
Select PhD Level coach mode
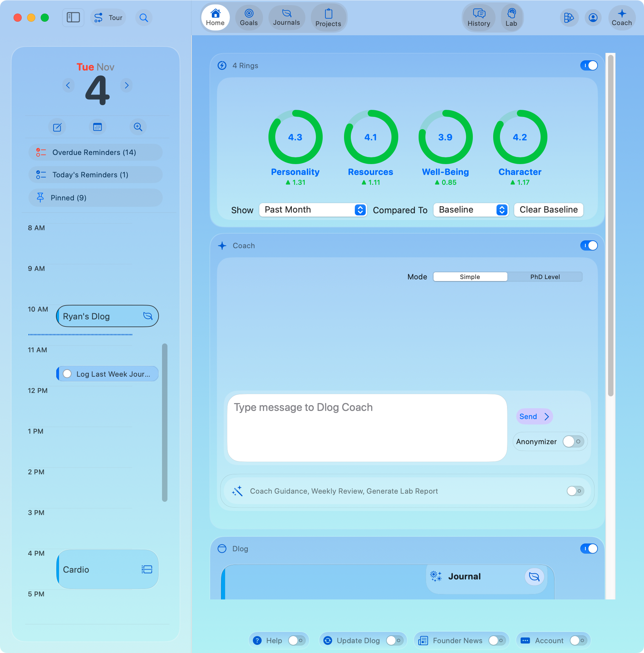coord(545,277)
